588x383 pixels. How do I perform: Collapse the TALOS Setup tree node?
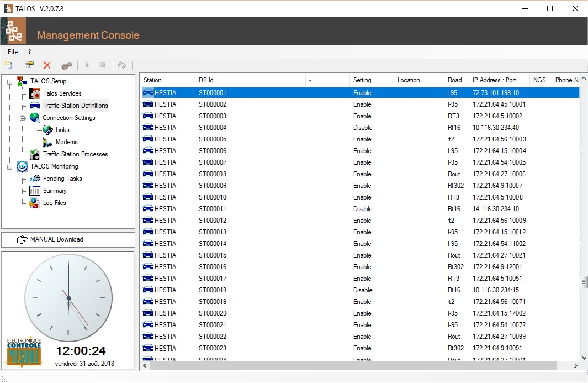pyautogui.click(x=10, y=81)
